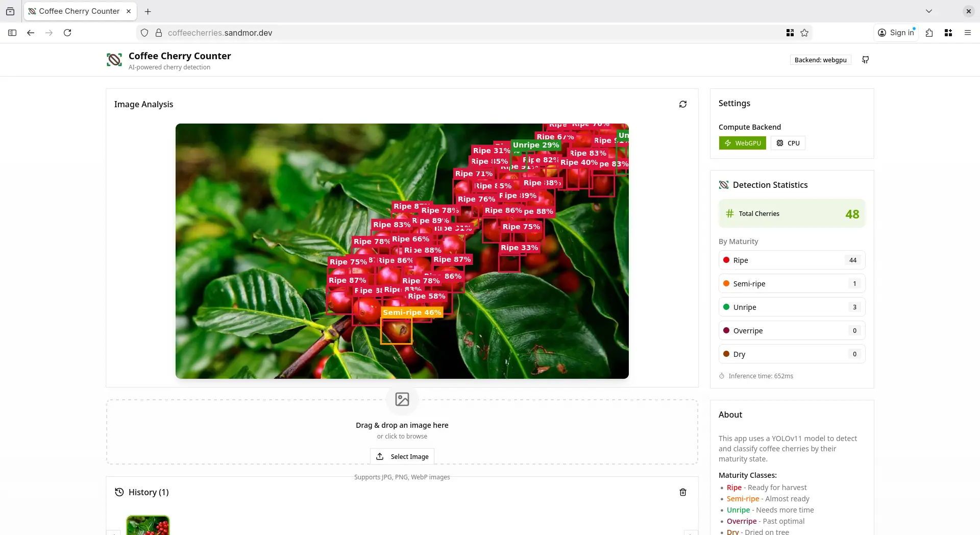Click the reset analysis refresh icon
The width and height of the screenshot is (980, 535).
[682, 104]
